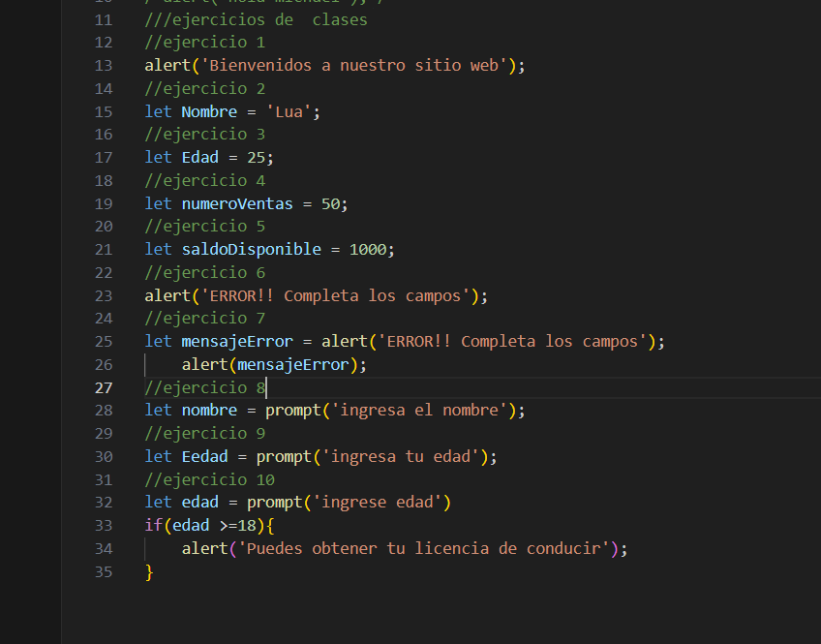Place cursor in the '//ejercicio 2' comment
The image size is (821, 644).
pos(205,88)
